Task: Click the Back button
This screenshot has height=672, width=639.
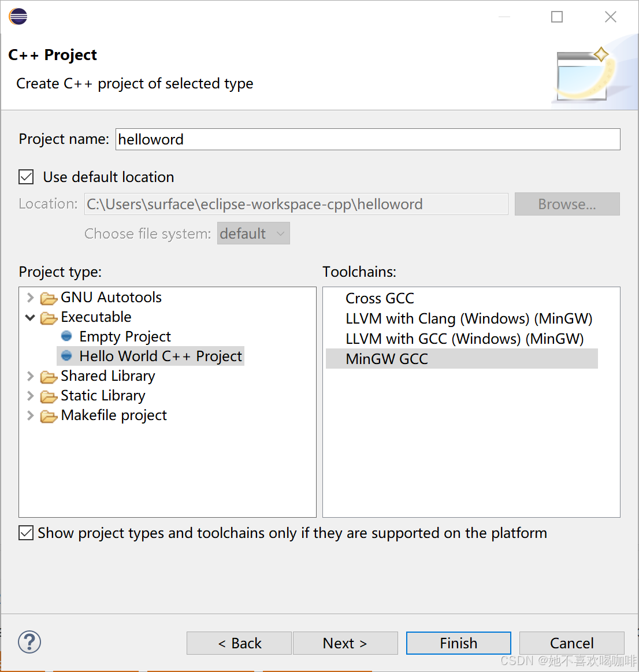Action: click(239, 643)
